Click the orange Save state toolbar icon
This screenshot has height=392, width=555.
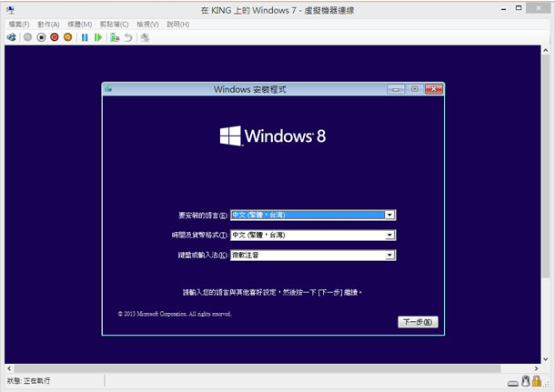click(x=67, y=37)
